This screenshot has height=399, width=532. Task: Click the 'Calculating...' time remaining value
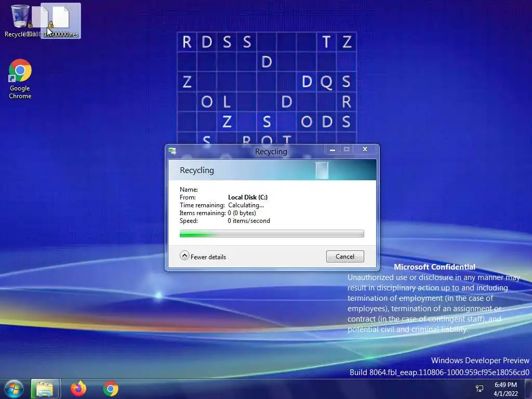246,205
